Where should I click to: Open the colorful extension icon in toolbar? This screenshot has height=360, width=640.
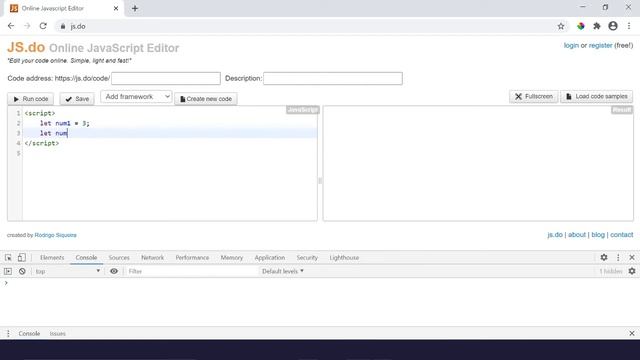[580, 26]
